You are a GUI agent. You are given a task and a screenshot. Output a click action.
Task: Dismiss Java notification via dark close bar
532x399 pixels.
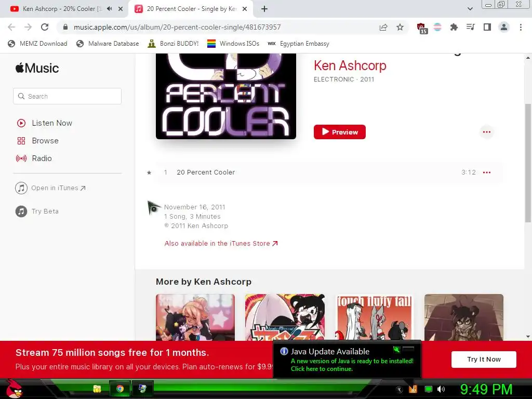pyautogui.click(x=408, y=349)
